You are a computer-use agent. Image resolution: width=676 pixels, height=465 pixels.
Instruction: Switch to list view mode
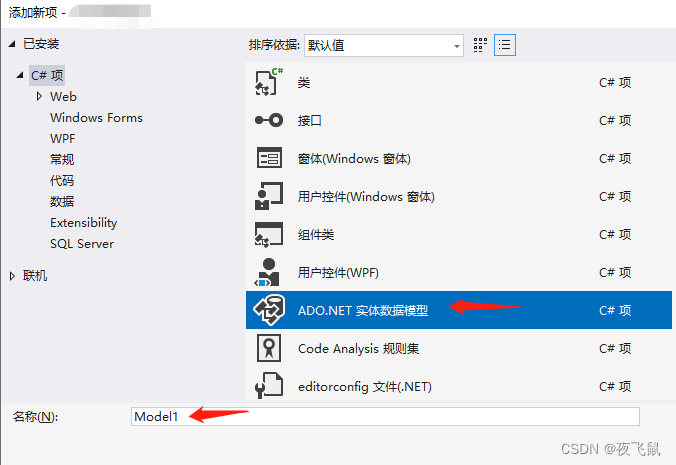(504, 45)
